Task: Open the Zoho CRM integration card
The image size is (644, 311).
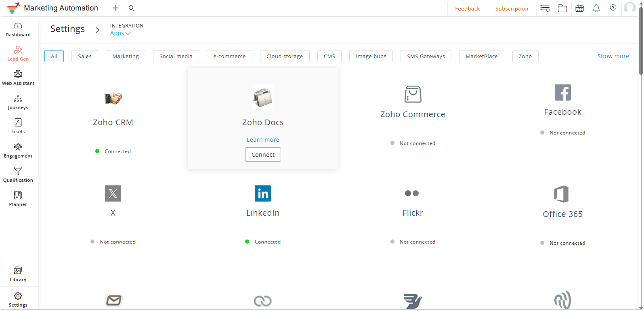Action: 113,119
